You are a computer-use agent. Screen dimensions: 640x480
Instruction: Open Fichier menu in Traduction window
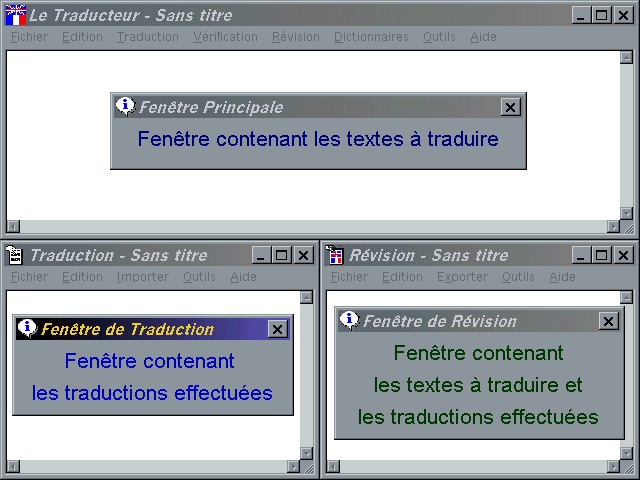[x=29, y=277]
